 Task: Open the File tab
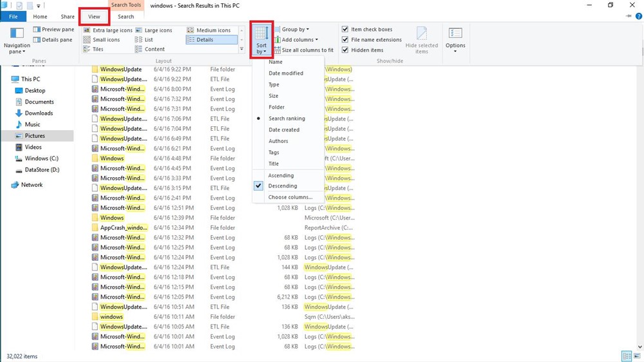pos(13,17)
